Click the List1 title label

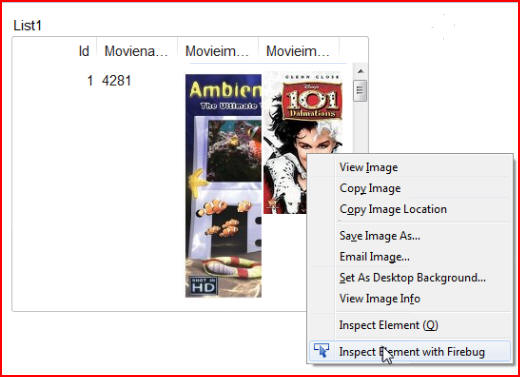[27, 26]
